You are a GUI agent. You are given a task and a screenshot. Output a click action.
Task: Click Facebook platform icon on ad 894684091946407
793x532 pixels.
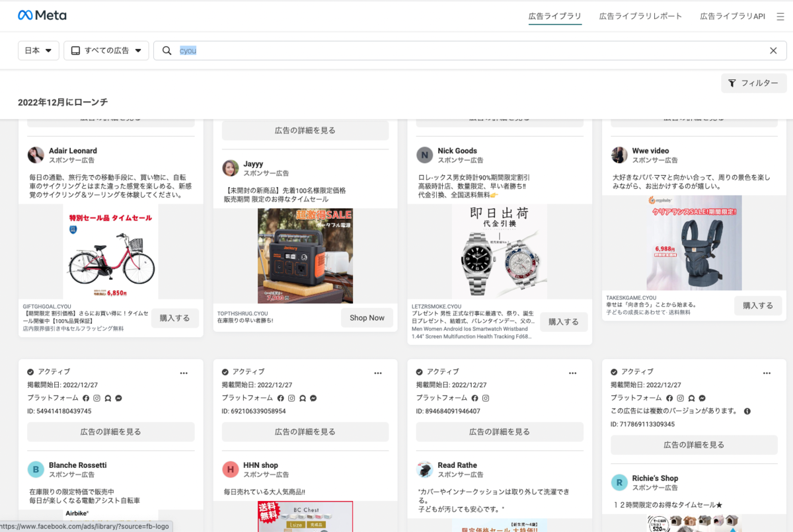(474, 399)
